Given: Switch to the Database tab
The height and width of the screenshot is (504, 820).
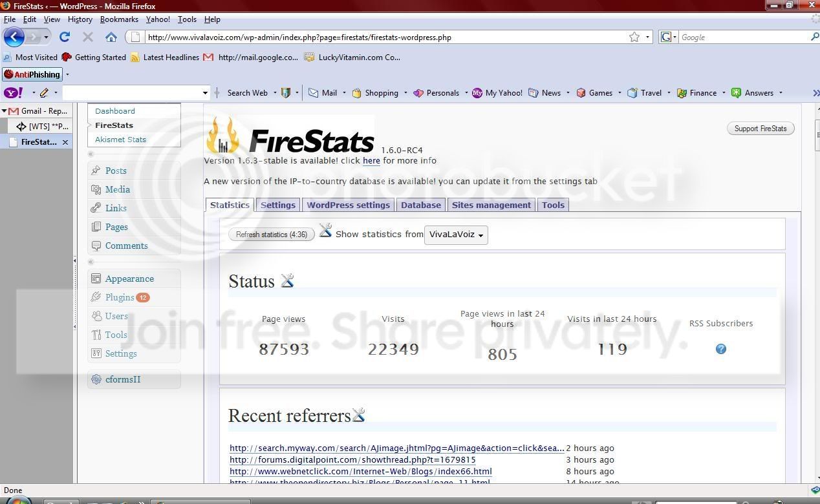Looking at the screenshot, I should tap(421, 205).
